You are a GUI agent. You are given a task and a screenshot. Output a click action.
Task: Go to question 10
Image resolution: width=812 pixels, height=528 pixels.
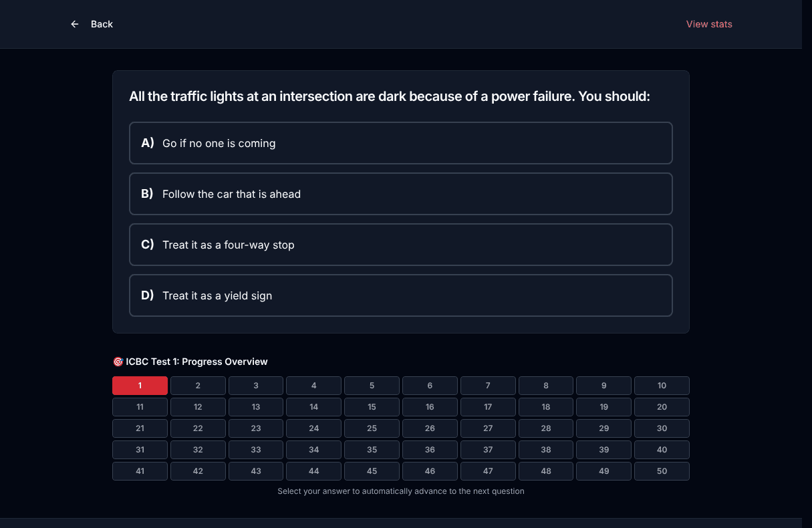[x=662, y=386]
